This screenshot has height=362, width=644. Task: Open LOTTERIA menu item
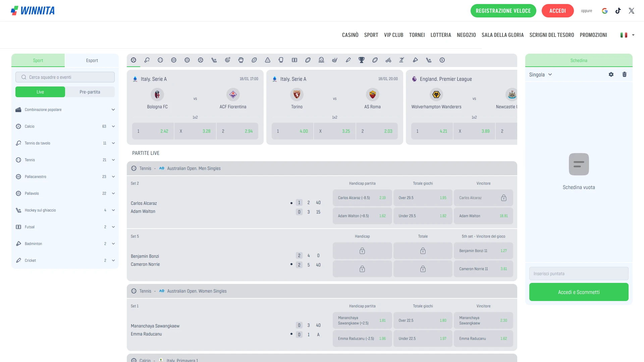pos(441,35)
